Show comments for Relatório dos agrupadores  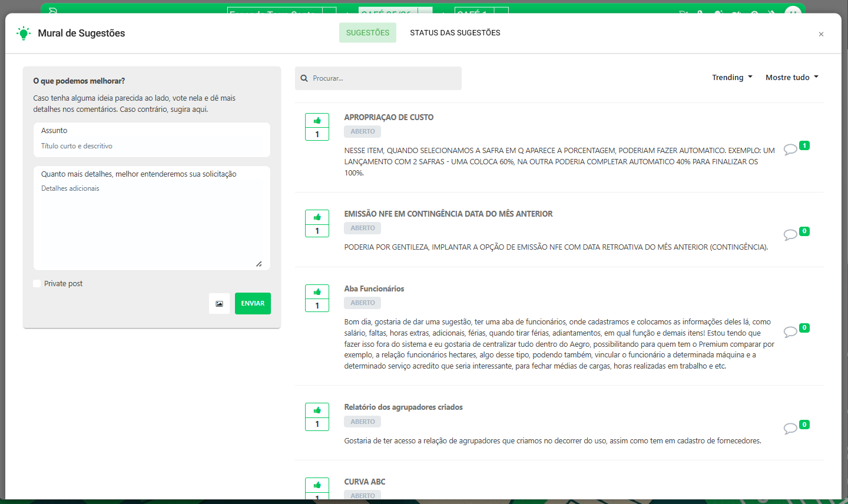[790, 429]
